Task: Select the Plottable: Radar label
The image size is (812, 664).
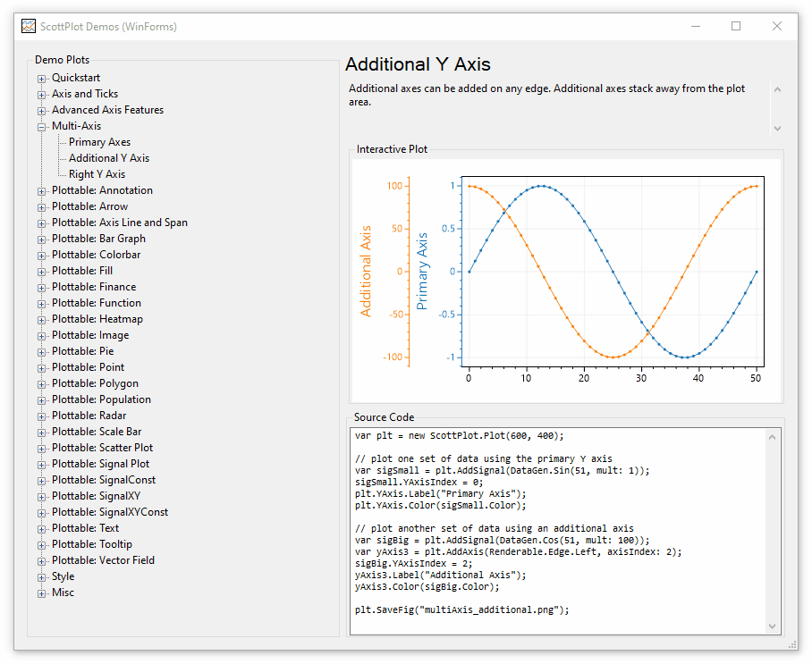Action: point(89,416)
